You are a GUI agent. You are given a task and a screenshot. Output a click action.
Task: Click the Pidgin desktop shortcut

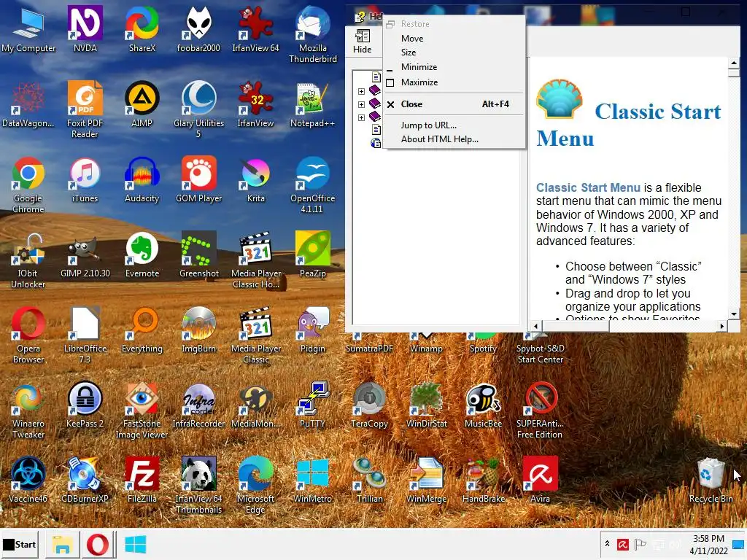(x=312, y=330)
